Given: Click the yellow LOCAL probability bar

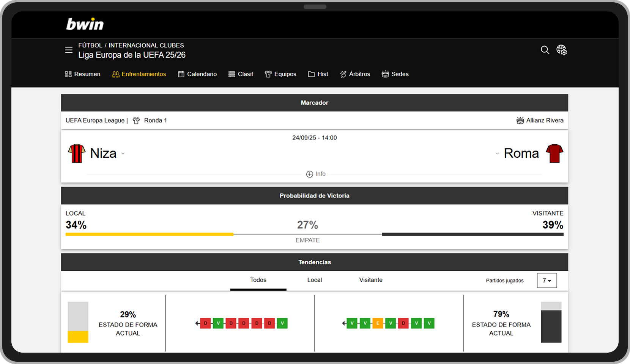Looking at the screenshot, I should tap(150, 234).
